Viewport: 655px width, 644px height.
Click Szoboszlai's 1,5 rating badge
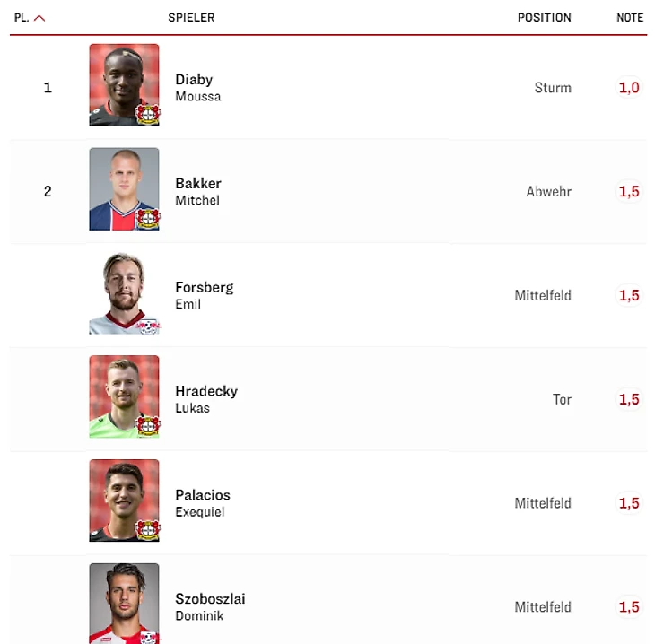point(629,607)
